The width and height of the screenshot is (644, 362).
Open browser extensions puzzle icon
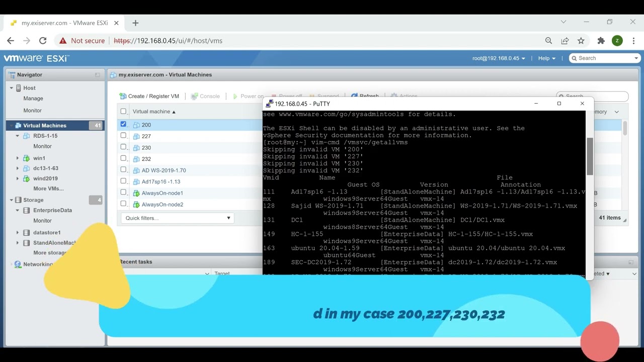coord(601,41)
